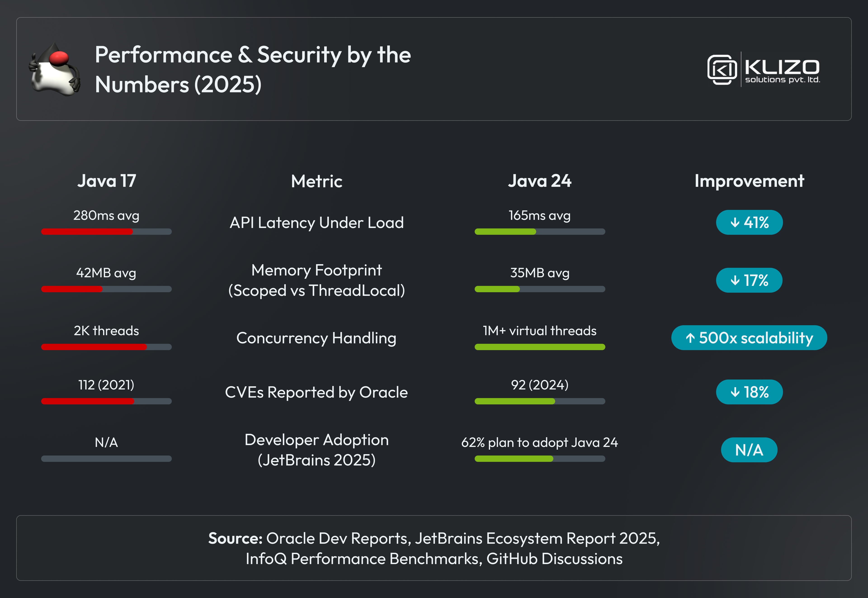
Task: Select the Improvement column header
Action: pyautogui.click(x=749, y=181)
